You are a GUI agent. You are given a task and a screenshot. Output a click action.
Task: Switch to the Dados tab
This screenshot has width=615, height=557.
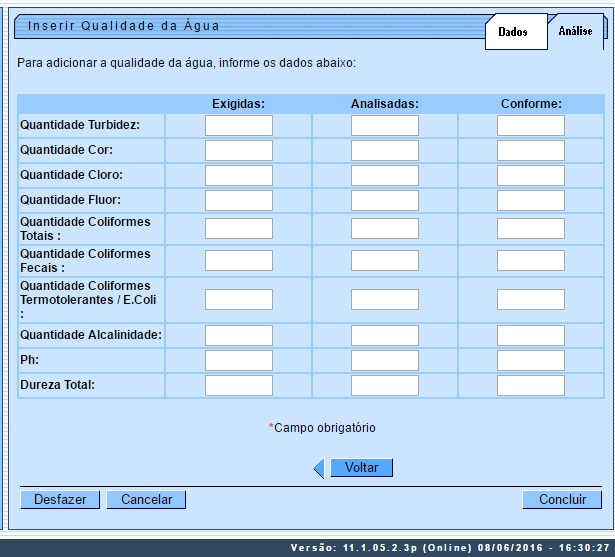[x=513, y=32]
